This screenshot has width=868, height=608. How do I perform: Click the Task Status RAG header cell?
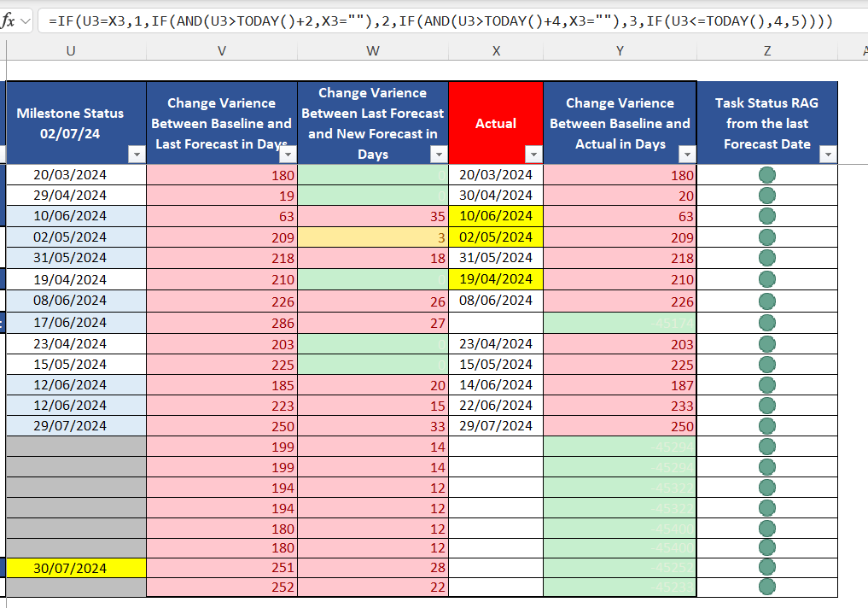point(767,123)
